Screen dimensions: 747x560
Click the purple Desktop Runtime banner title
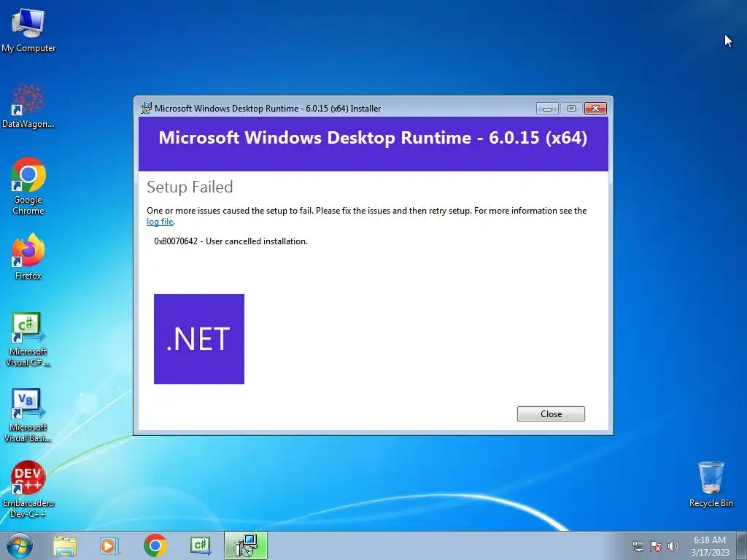click(x=373, y=138)
